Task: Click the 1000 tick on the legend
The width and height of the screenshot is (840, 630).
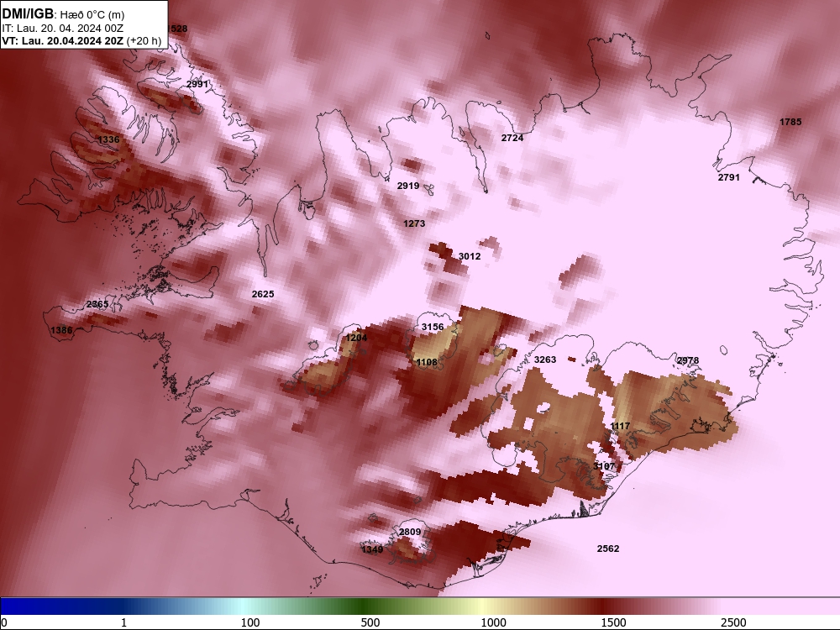Action: click(x=493, y=622)
